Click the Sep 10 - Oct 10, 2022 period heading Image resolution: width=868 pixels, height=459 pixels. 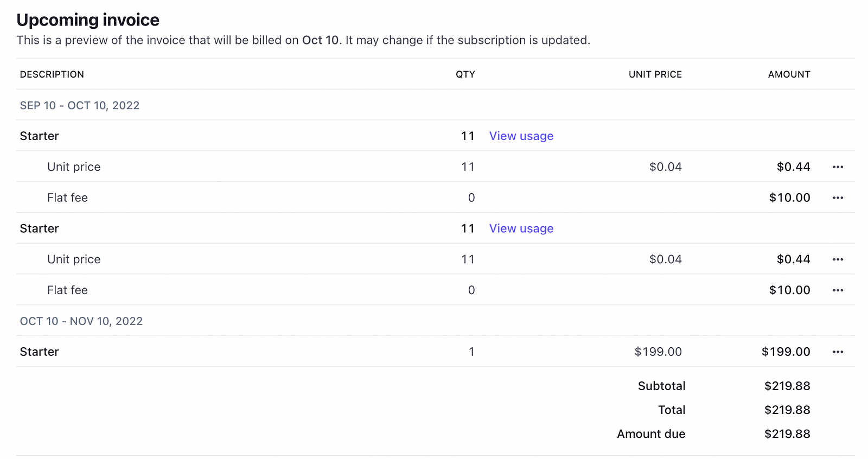[80, 105]
